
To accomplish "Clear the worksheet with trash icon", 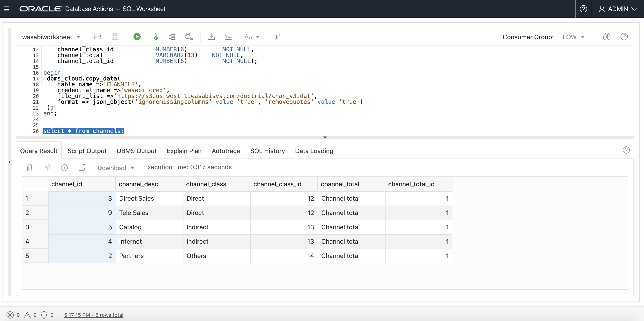I will [277, 37].
